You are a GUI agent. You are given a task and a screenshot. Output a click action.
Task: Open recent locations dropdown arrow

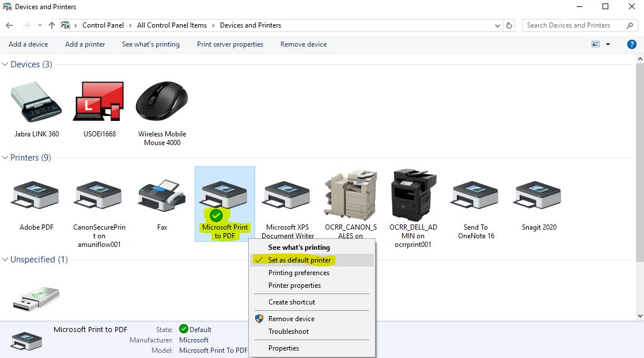tap(40, 25)
